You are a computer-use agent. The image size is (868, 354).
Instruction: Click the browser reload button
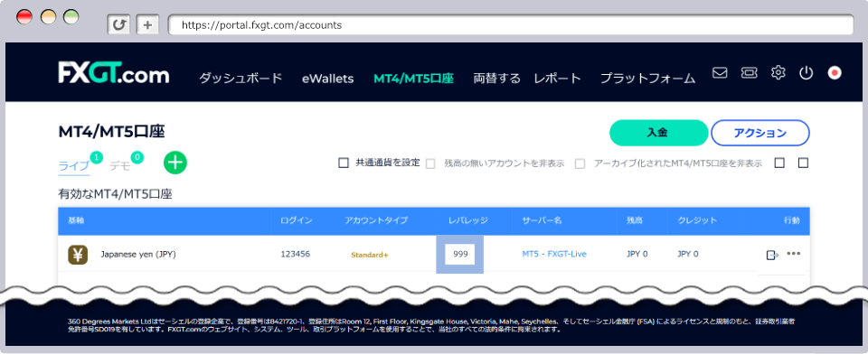(118, 25)
